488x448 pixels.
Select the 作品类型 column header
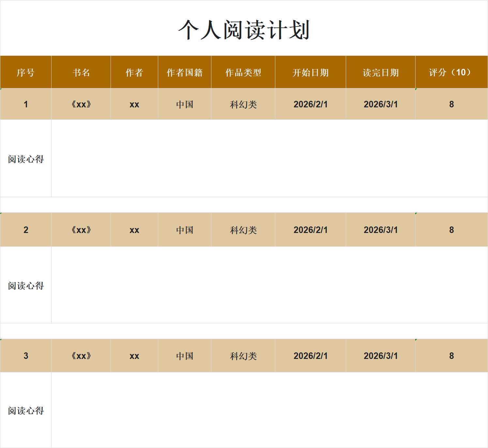click(243, 72)
